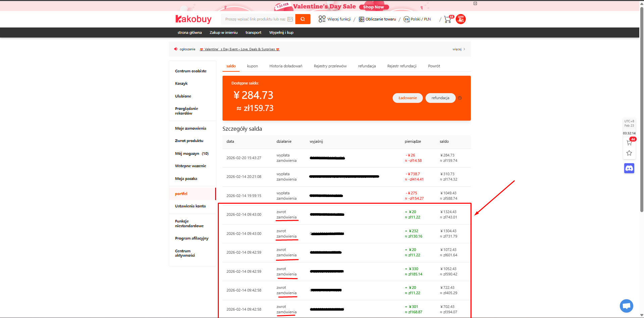The image size is (644, 318).
Task: Select transport in the navigation bar
Action: point(253,33)
